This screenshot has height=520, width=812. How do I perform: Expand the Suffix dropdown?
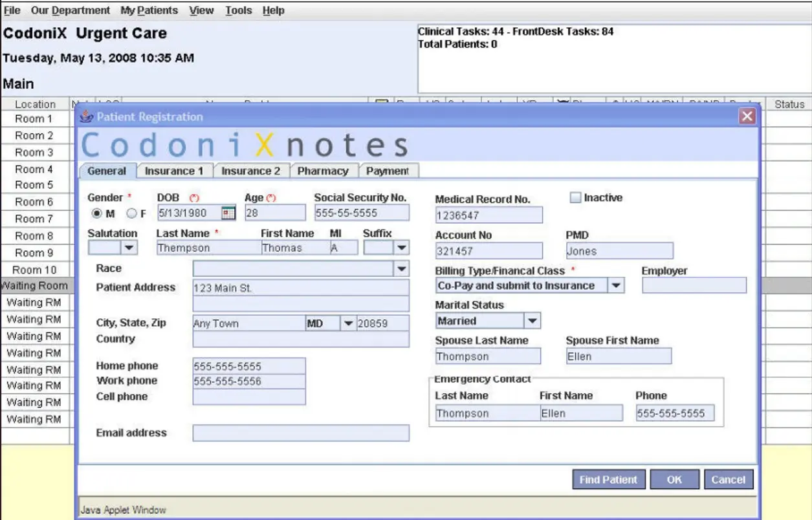pos(402,247)
